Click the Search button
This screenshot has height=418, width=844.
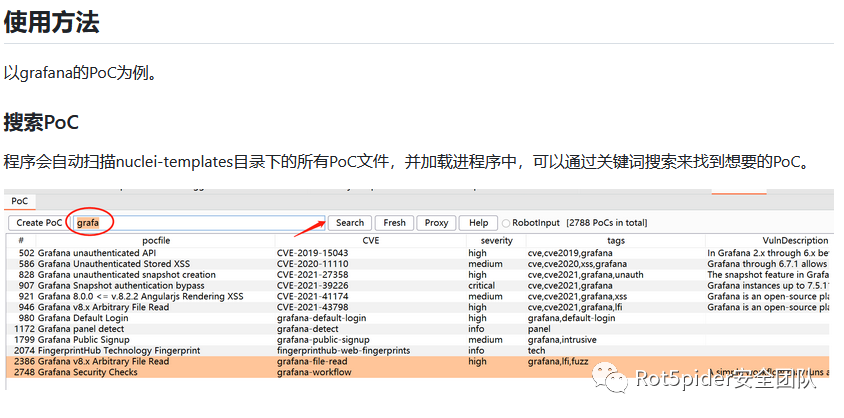[350, 223]
